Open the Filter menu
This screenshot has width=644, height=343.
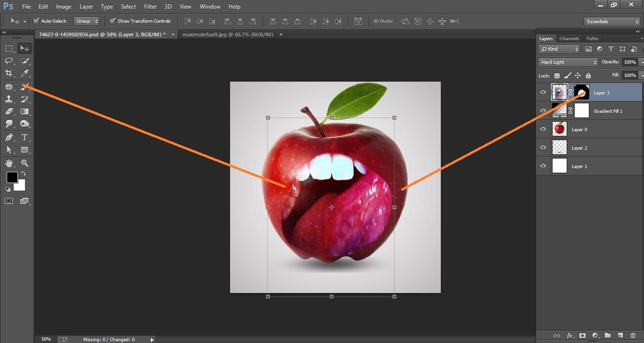(150, 6)
